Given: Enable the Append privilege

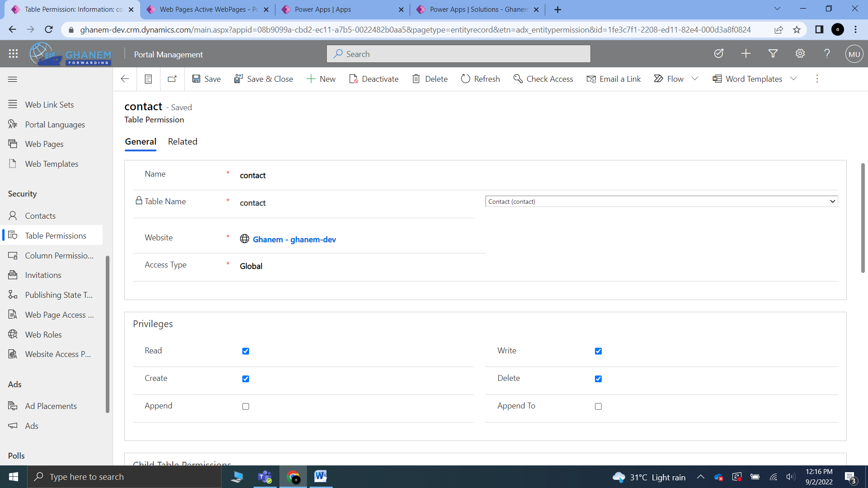Looking at the screenshot, I should (245, 406).
